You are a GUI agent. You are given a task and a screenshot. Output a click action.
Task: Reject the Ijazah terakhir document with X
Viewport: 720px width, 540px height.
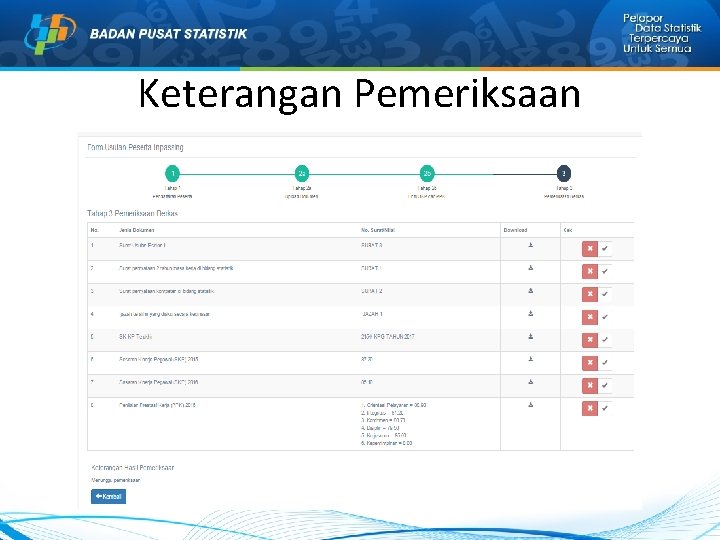(x=590, y=317)
